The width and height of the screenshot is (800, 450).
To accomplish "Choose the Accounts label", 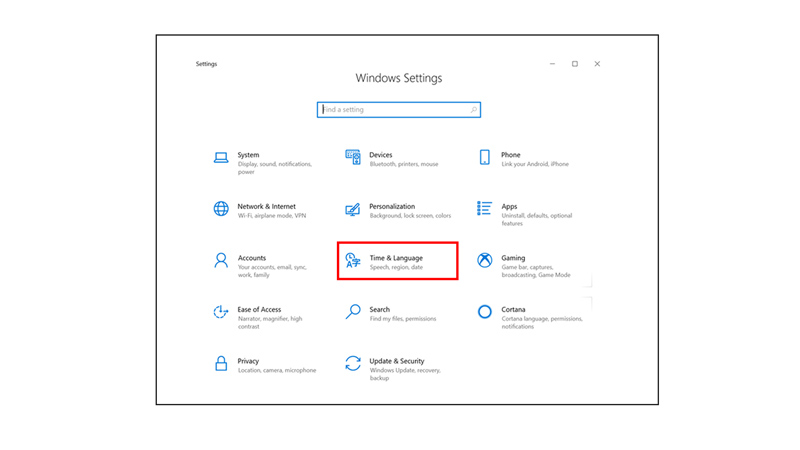I will click(x=252, y=258).
